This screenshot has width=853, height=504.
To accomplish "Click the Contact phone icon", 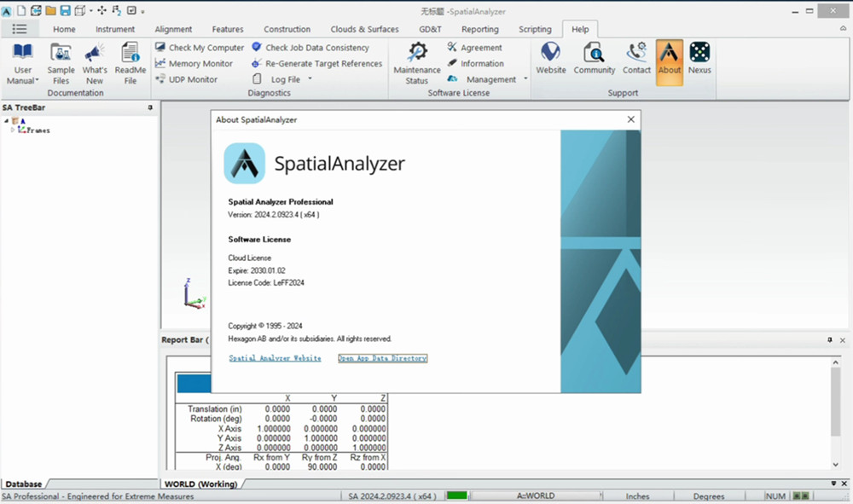I will click(636, 52).
